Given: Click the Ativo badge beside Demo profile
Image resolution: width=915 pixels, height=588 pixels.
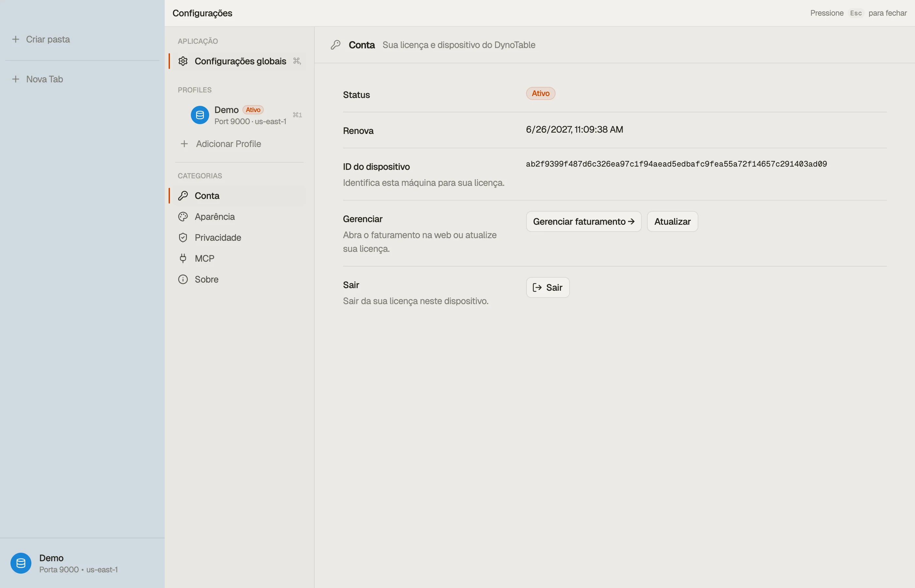Looking at the screenshot, I should 253,109.
